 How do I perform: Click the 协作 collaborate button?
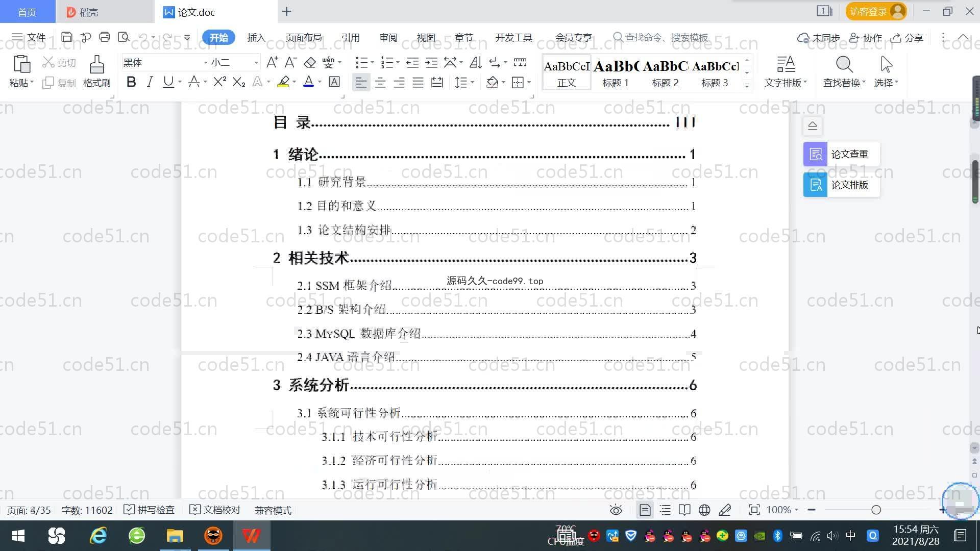tap(866, 38)
